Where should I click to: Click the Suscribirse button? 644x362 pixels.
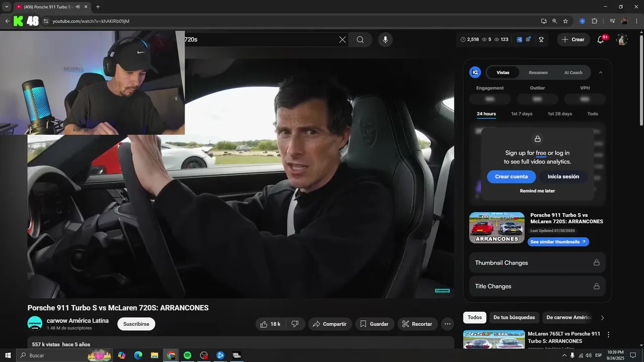(136, 324)
